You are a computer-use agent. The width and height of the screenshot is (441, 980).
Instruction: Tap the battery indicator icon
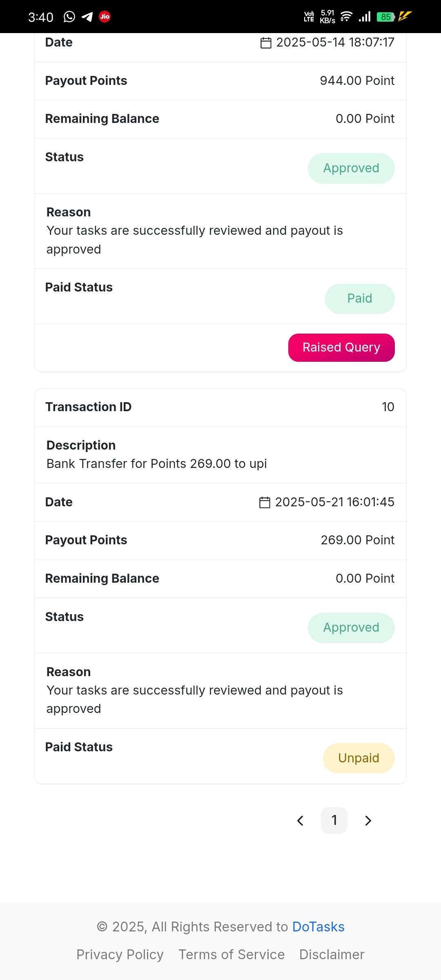point(386,17)
